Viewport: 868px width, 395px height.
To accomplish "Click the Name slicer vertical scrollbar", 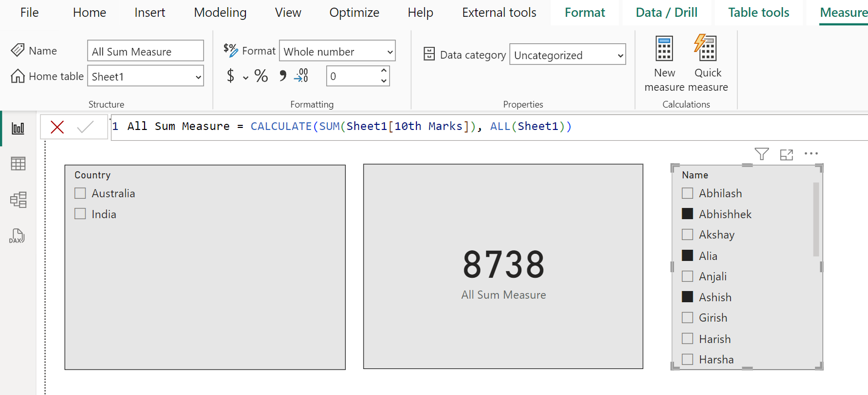I will 816,219.
